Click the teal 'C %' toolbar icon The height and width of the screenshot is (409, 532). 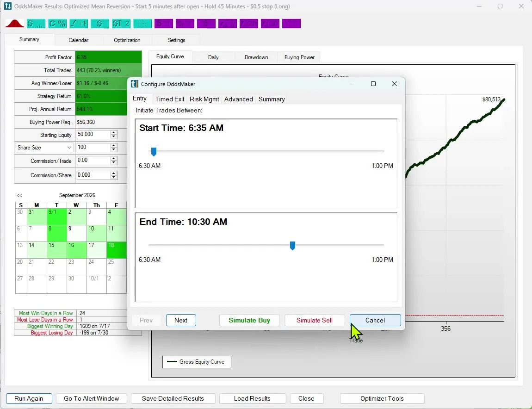pos(57,24)
